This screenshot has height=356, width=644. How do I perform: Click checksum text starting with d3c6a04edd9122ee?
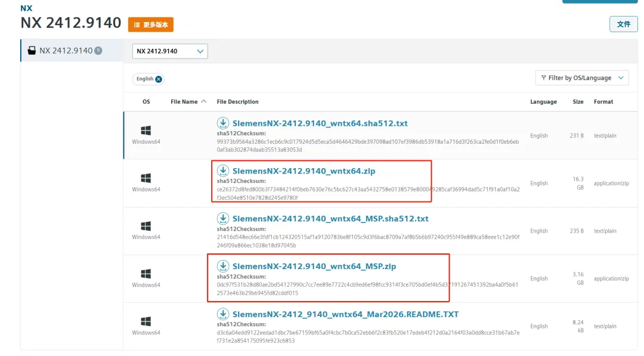(x=368, y=336)
